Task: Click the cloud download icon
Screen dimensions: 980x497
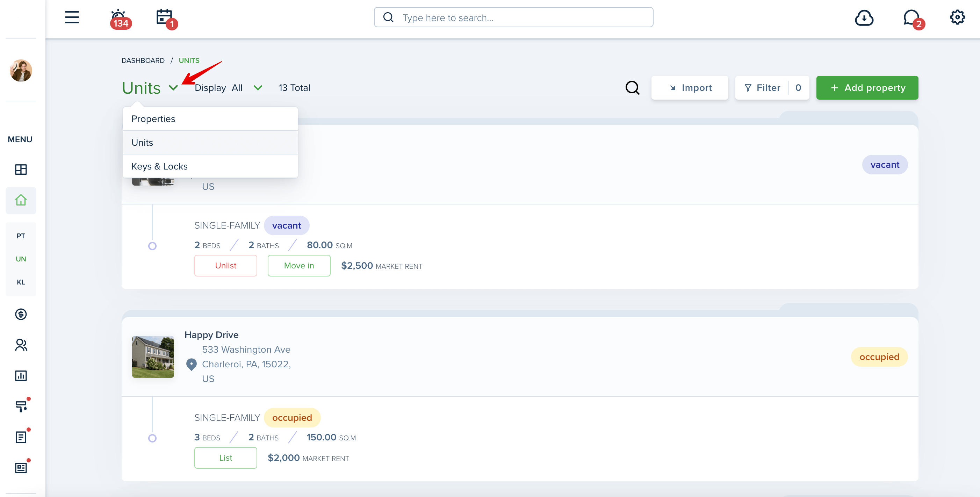Action: coord(864,17)
